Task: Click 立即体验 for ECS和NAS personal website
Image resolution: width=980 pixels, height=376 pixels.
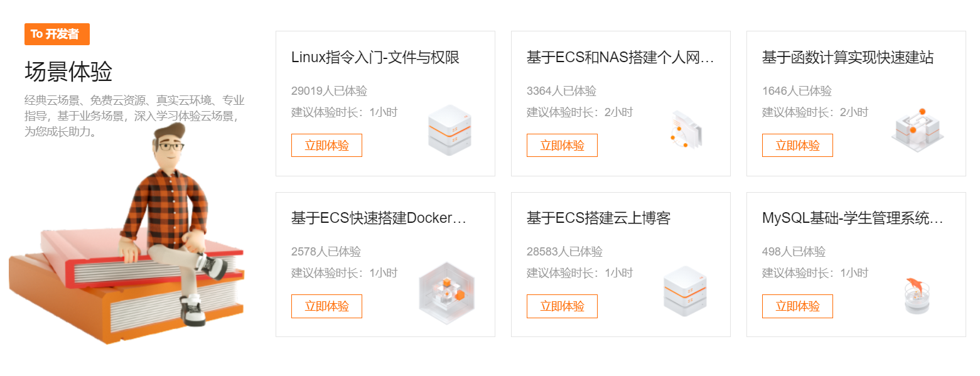Action: coord(562,145)
